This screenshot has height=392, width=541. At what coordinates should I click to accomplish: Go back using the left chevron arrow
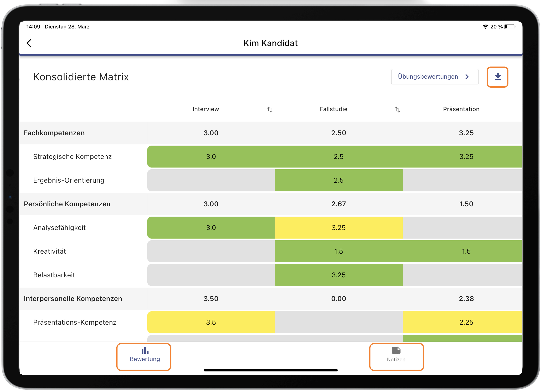[29, 43]
